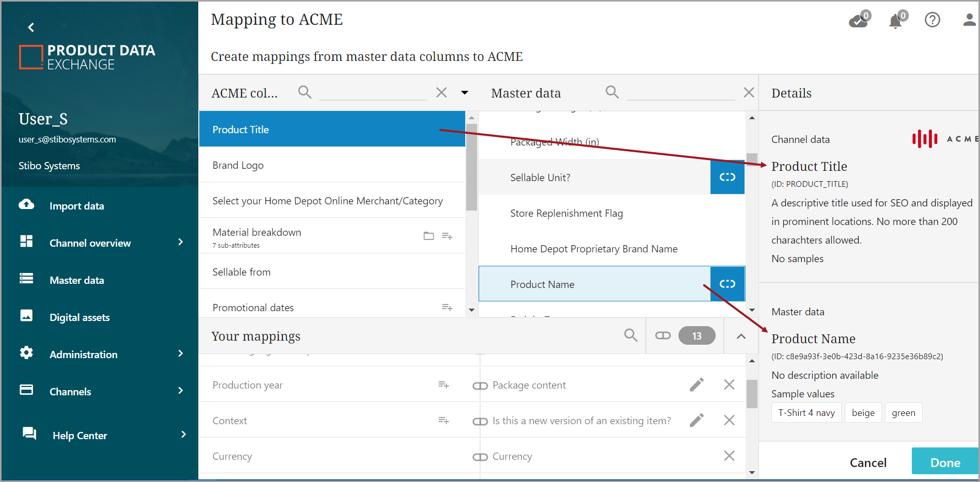
Task: Click the user profile icon
Action: pyautogui.click(x=969, y=20)
